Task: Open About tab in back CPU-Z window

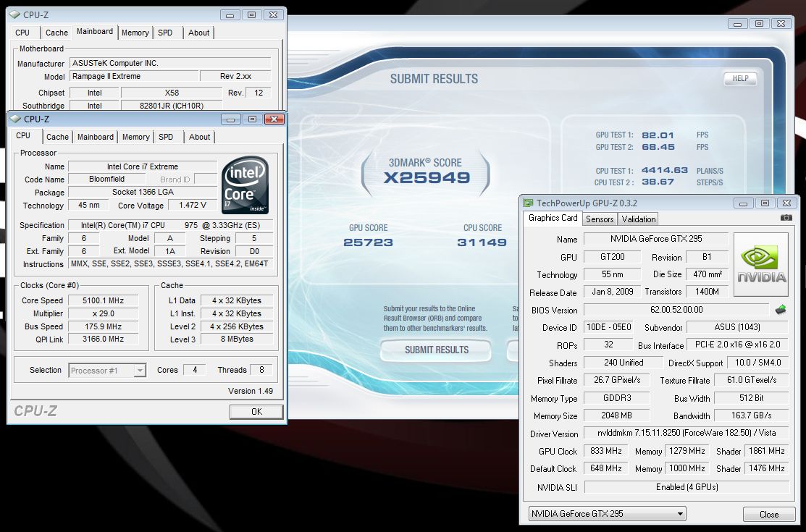Action: (x=198, y=33)
